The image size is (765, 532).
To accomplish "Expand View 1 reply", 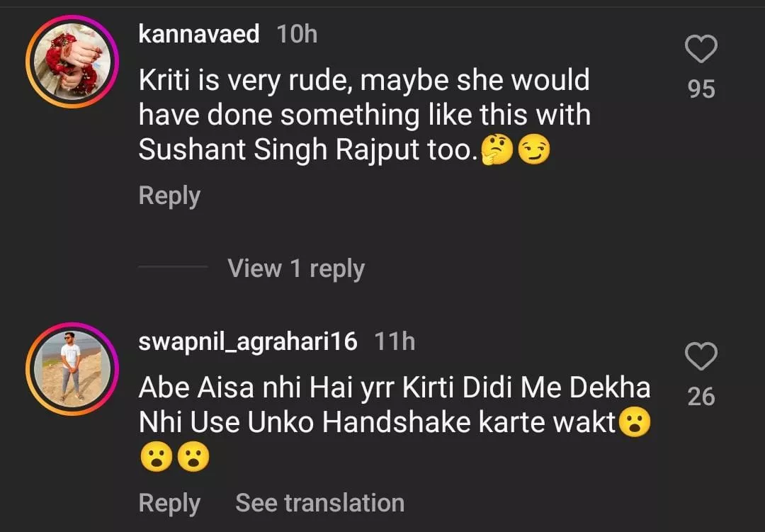I will [x=296, y=268].
